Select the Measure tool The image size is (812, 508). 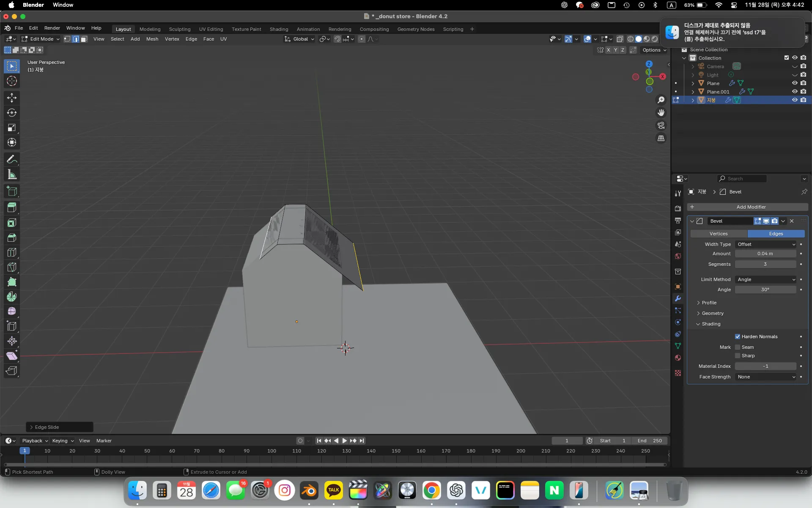tap(12, 174)
